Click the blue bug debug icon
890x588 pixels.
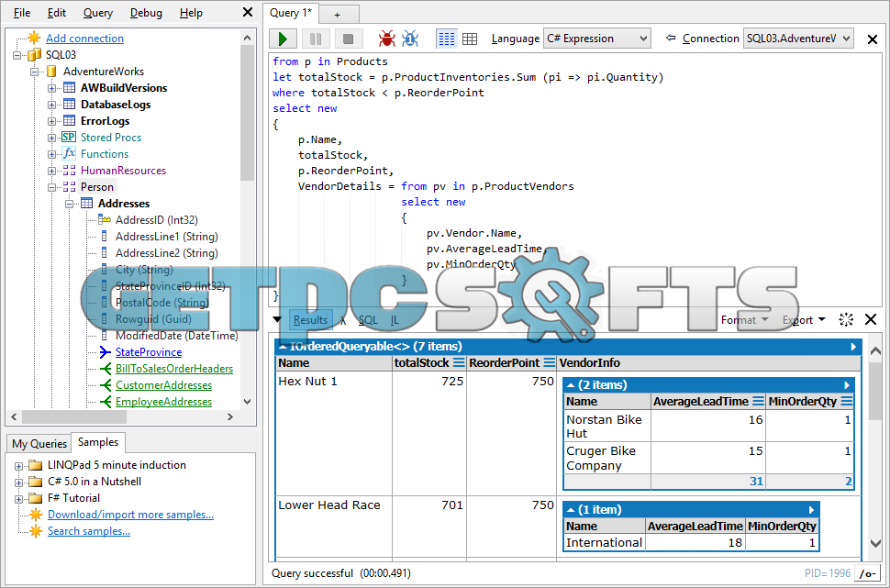pos(410,39)
